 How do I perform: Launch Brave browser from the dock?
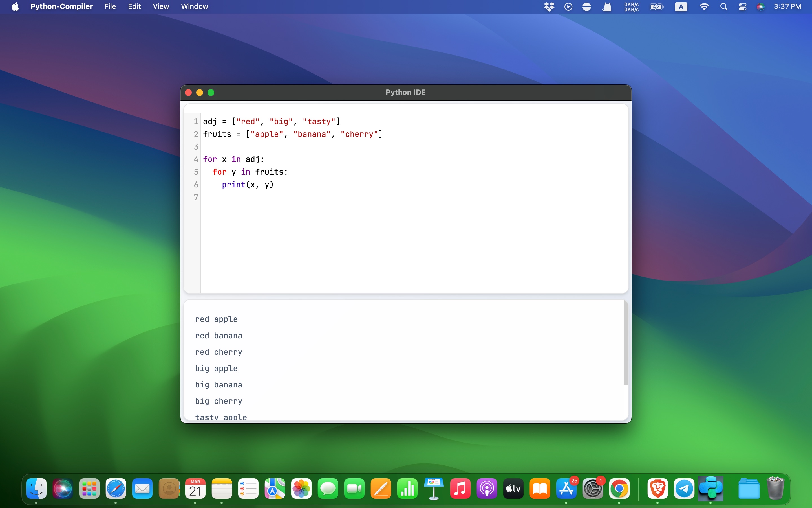(x=658, y=489)
